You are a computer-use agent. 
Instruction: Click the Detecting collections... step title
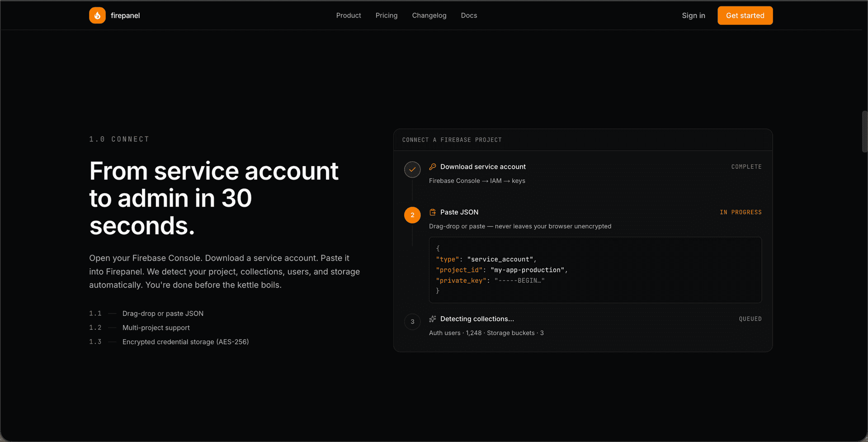pos(477,319)
